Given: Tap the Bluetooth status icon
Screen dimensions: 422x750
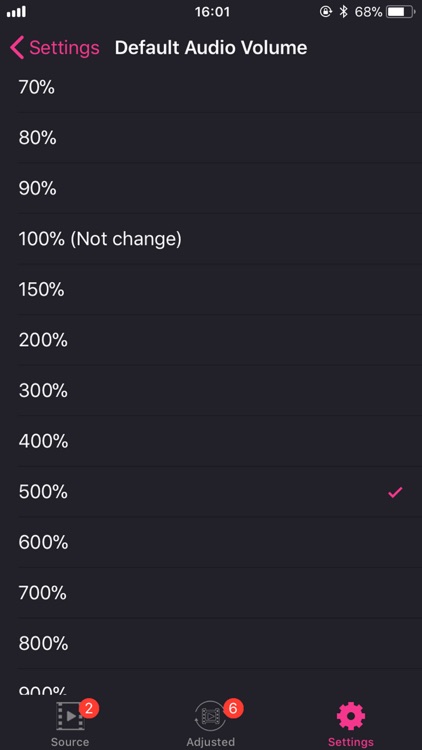Looking at the screenshot, I should (343, 12).
